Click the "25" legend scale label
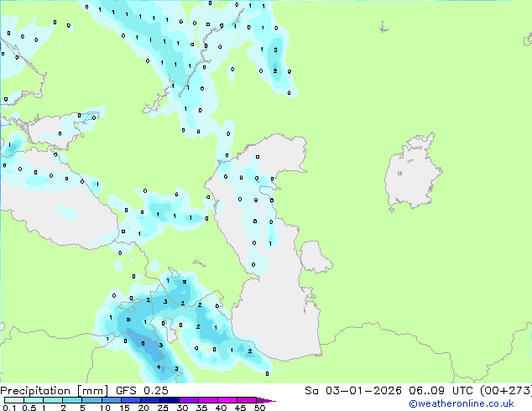This screenshot has height=411, width=532. tap(163, 408)
